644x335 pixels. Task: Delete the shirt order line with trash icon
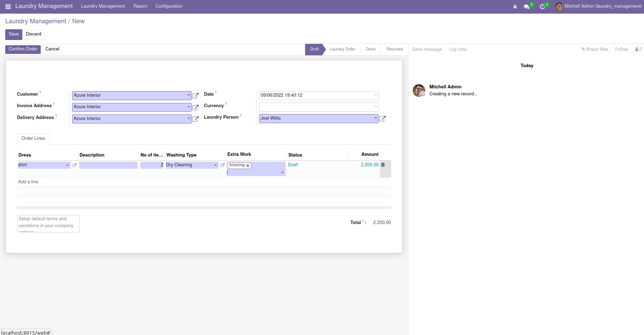pyautogui.click(x=383, y=165)
